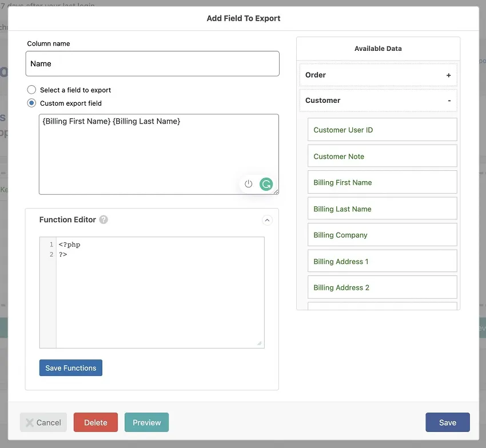Image resolution: width=486 pixels, height=448 pixels.
Task: Insert the Billing First Name data field
Action: click(382, 182)
